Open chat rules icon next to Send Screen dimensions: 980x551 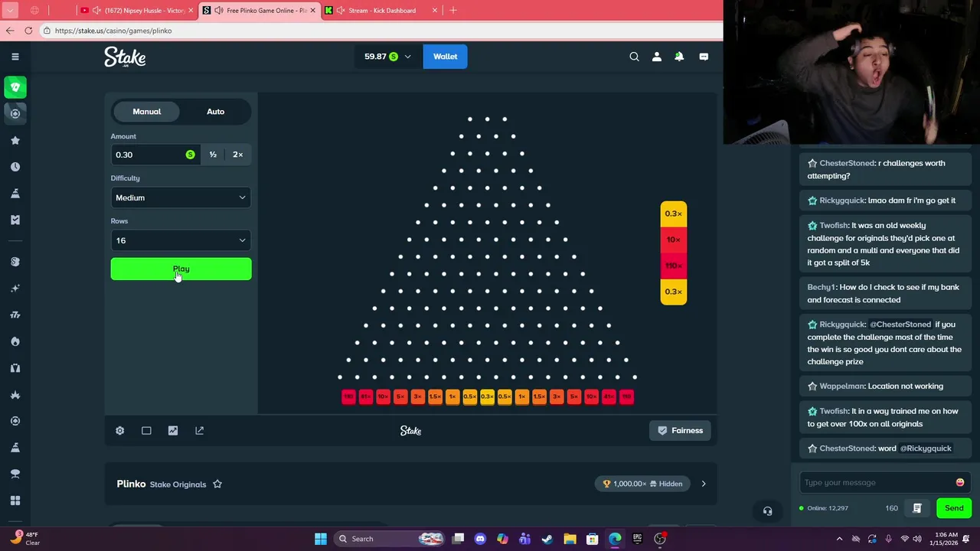[x=917, y=508]
